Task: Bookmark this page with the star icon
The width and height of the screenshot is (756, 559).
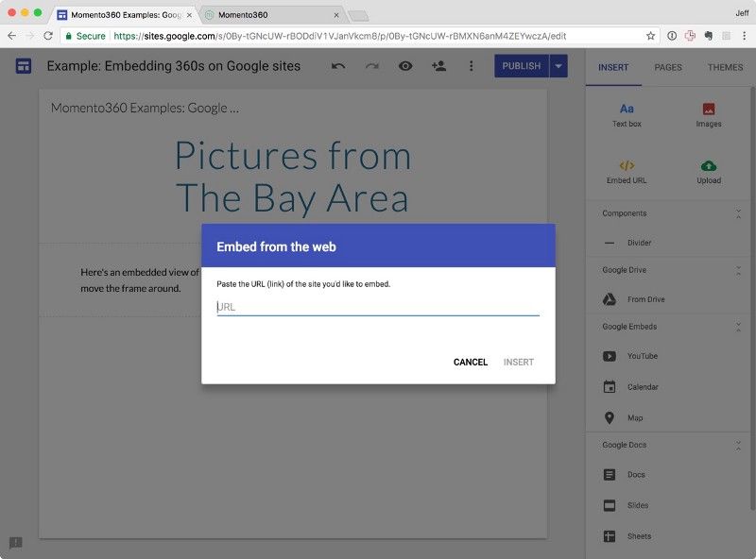Action: coord(650,36)
